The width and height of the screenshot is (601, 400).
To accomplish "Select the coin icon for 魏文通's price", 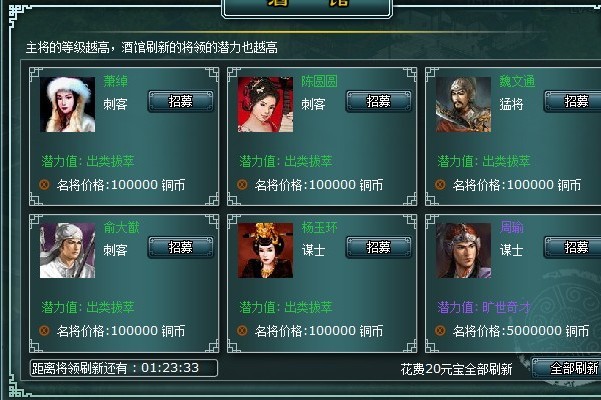I will coord(440,185).
